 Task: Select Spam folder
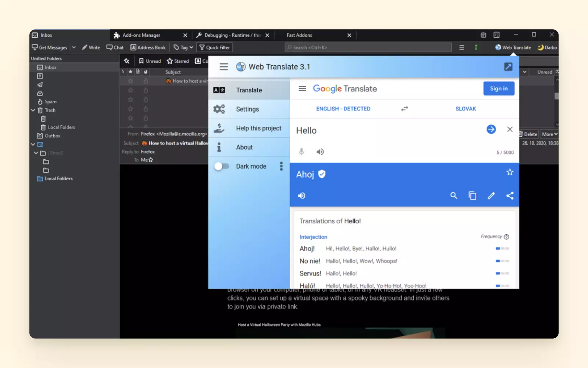pyautogui.click(x=47, y=102)
